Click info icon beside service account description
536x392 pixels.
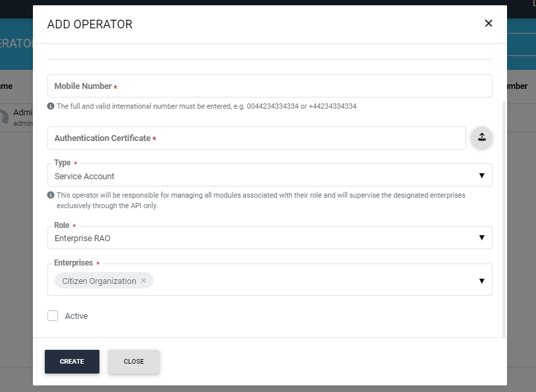51,196
